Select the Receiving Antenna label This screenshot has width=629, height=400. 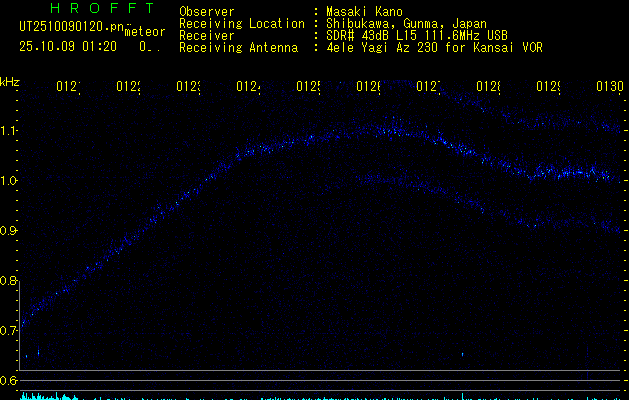pyautogui.click(x=238, y=47)
